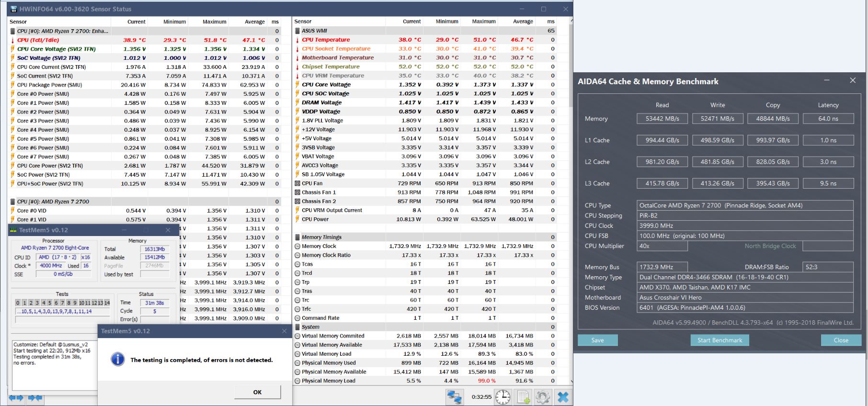Select CPU [#0]: AMD Ryzen 7 2700: Enha... header

pos(145,31)
